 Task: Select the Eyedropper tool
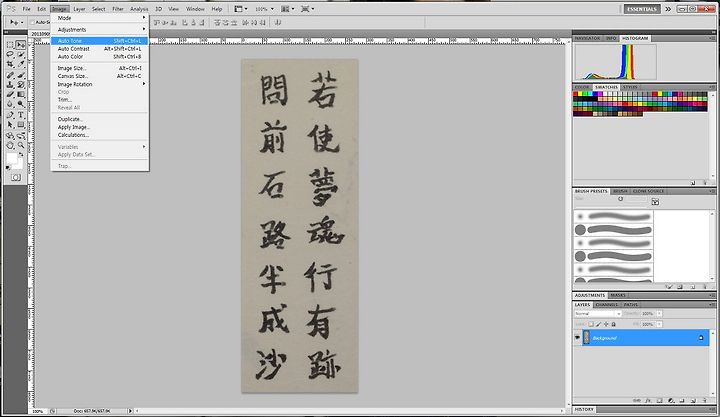[x=21, y=64]
